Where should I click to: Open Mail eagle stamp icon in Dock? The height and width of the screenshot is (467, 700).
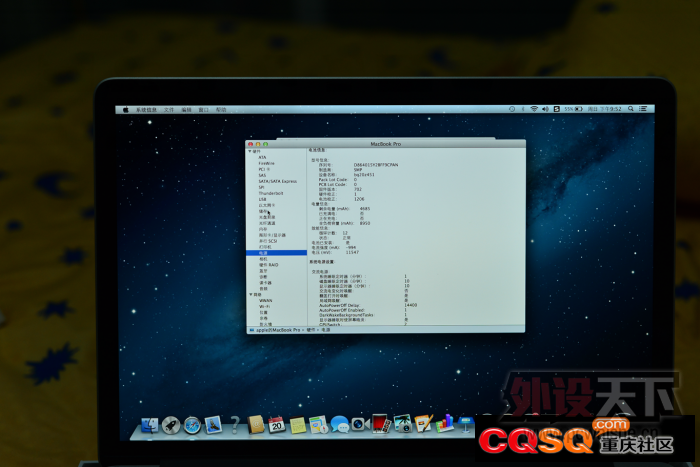click(x=213, y=425)
